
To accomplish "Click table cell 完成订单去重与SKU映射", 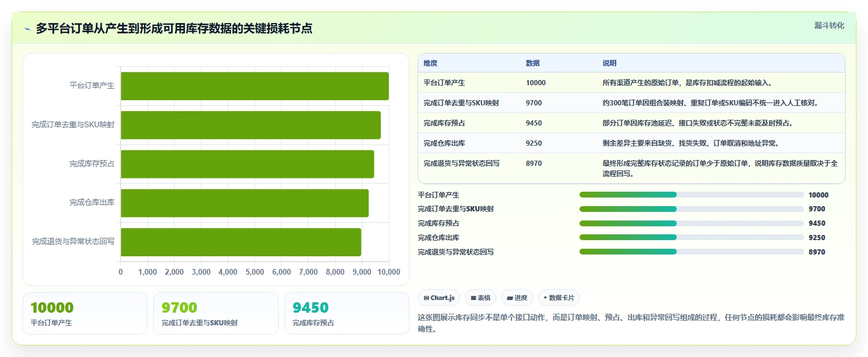I will click(461, 103).
